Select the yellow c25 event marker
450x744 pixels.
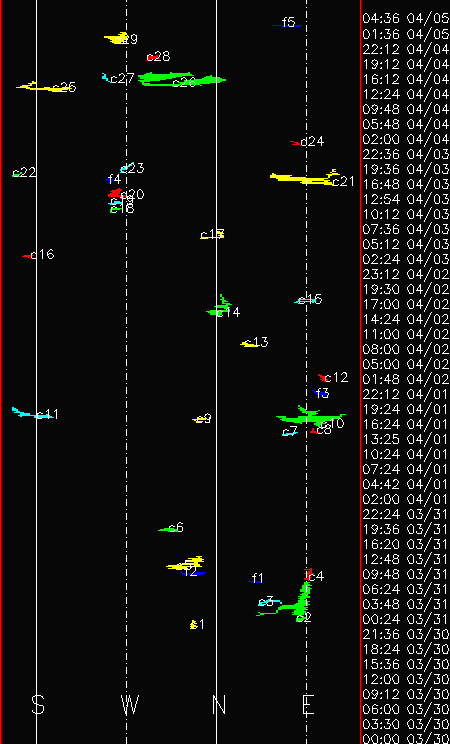coord(43,87)
